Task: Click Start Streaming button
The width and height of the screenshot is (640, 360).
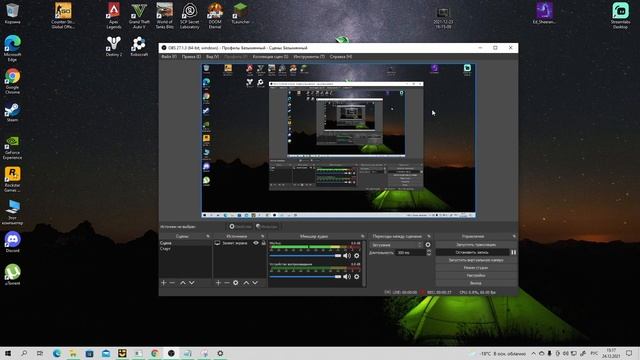Action: coord(476,244)
